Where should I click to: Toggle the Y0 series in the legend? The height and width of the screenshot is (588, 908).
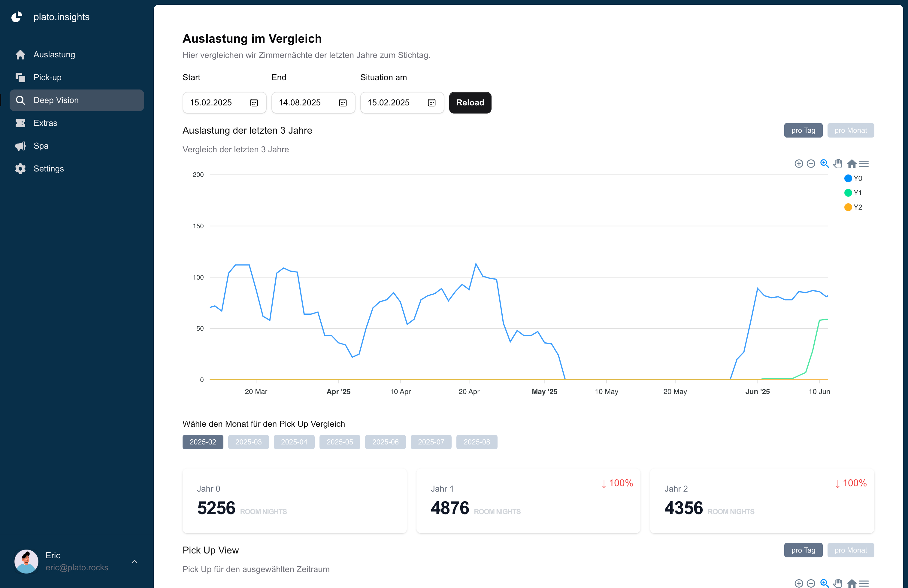[x=854, y=178]
